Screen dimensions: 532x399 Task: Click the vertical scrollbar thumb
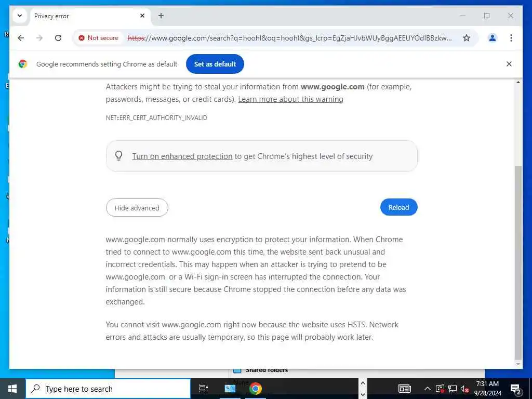pos(518,263)
